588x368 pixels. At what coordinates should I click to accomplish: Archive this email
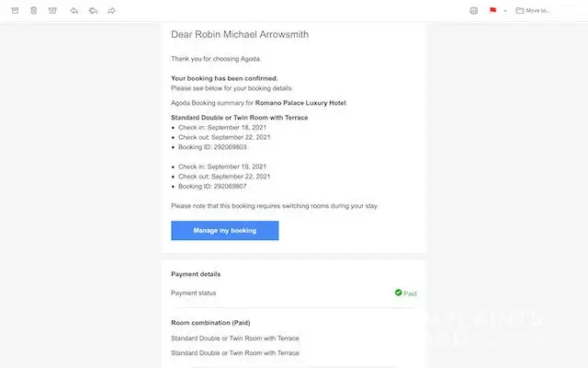coord(14,11)
